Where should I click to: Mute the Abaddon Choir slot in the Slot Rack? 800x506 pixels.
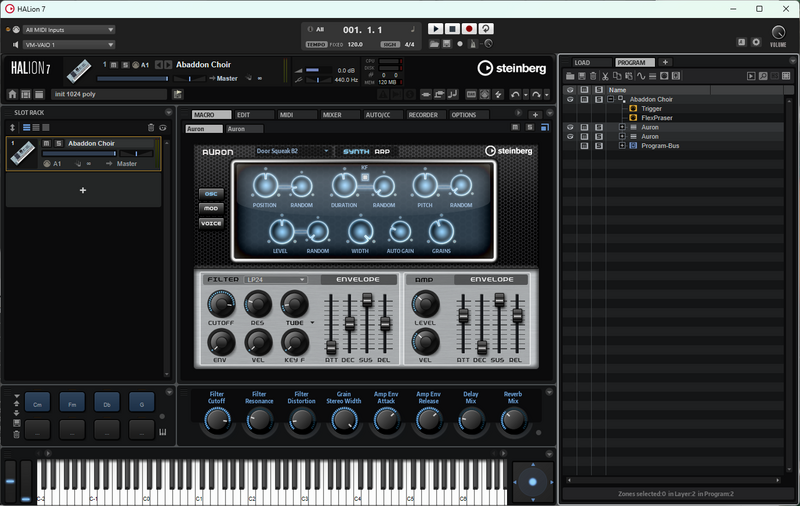[x=46, y=143]
